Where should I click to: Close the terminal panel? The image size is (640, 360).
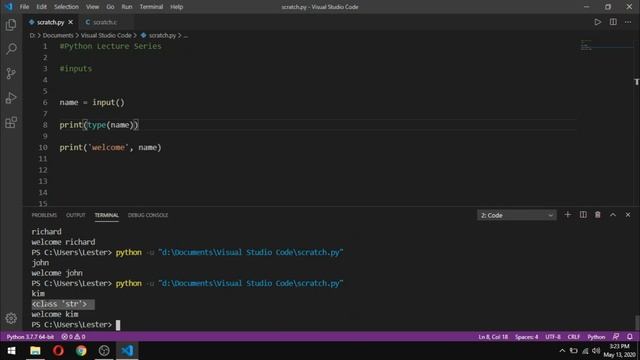pyautogui.click(x=628, y=215)
